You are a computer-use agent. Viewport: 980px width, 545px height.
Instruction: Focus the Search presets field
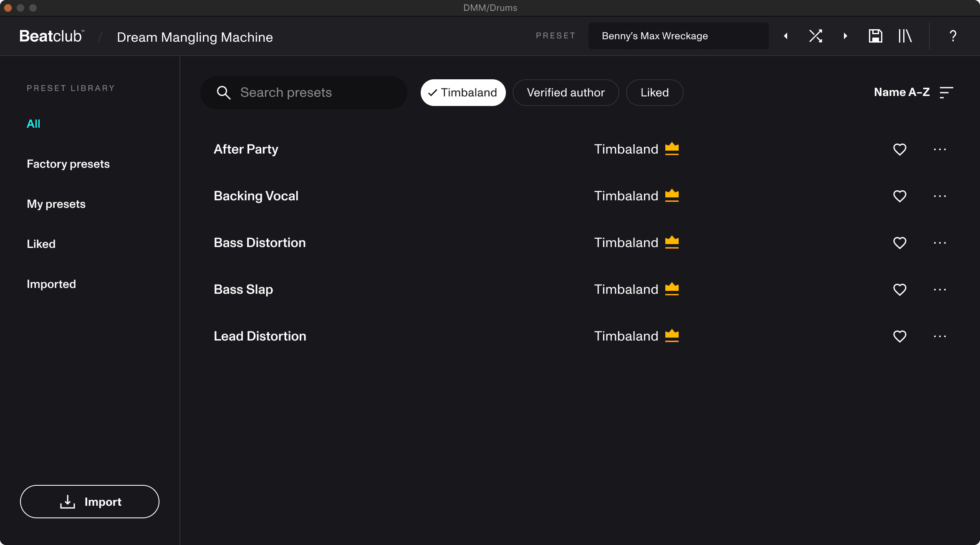(x=309, y=93)
